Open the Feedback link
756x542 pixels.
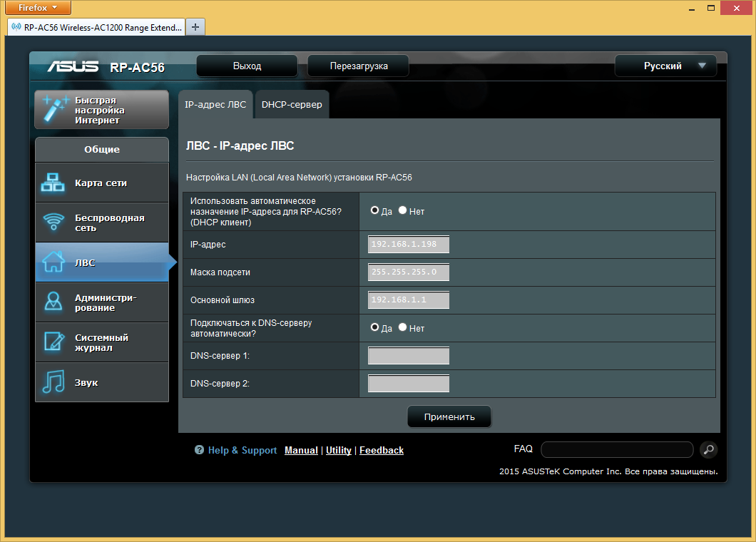click(382, 450)
